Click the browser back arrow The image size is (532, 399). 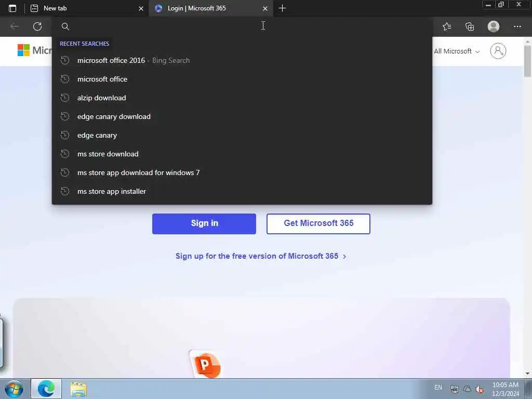(14, 26)
